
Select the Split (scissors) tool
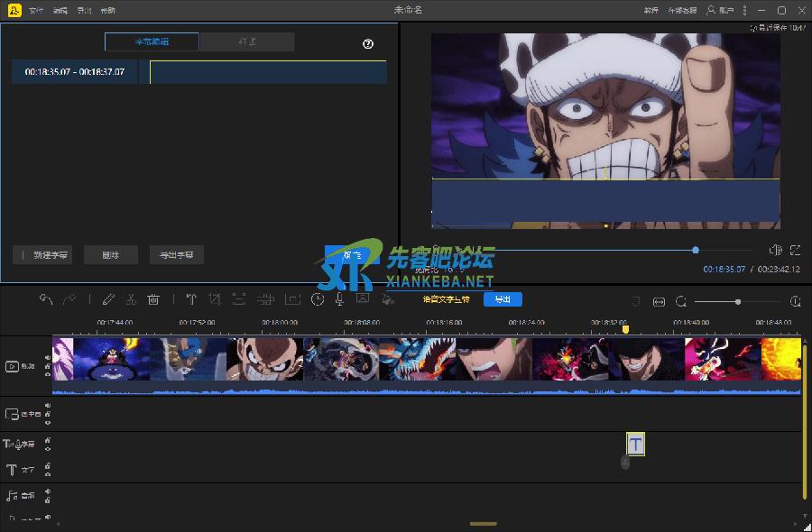(131, 301)
